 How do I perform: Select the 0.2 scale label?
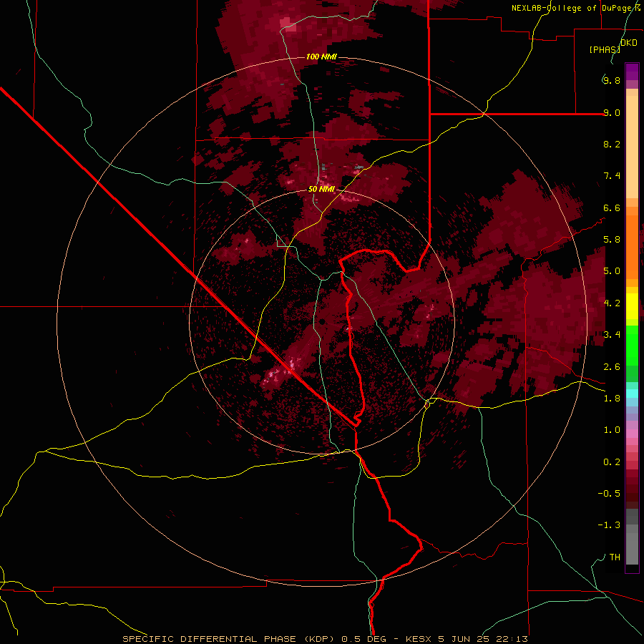(x=612, y=462)
